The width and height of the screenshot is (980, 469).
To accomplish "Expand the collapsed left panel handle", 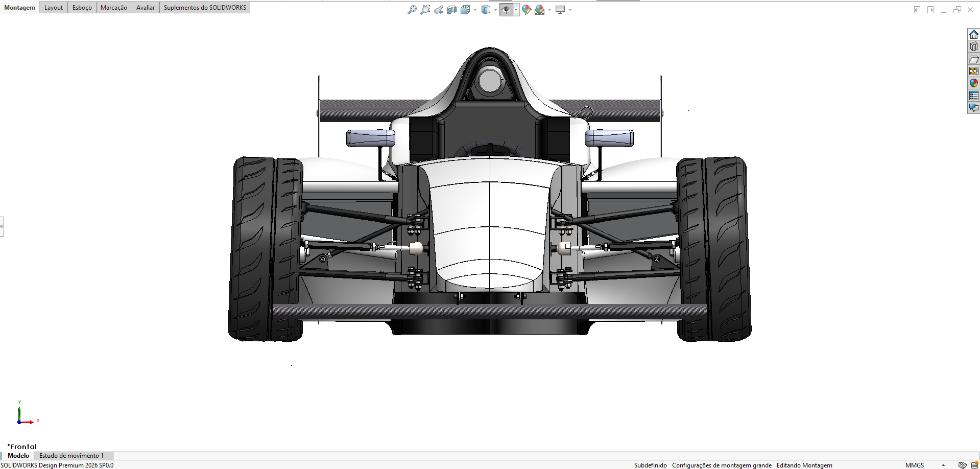I will pyautogui.click(x=2, y=226).
